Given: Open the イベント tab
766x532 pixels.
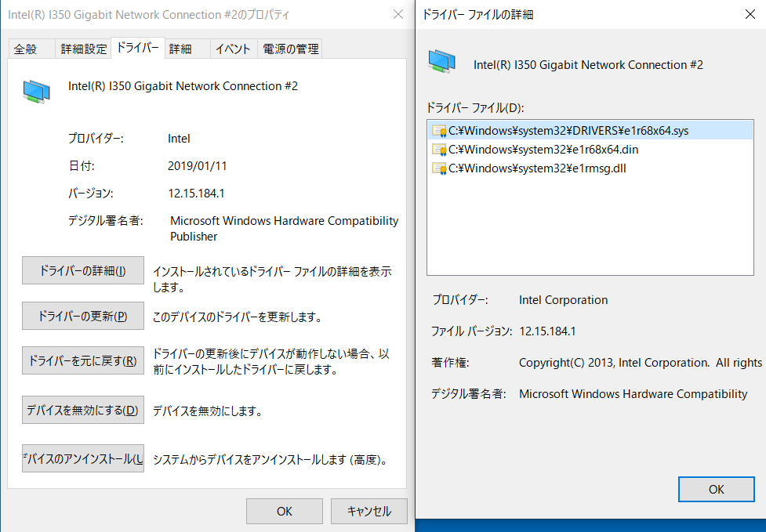Looking at the screenshot, I should [x=233, y=48].
